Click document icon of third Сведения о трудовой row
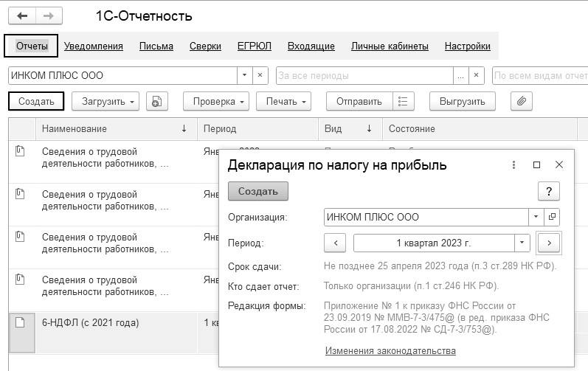The width and height of the screenshot is (588, 371). click(x=20, y=237)
